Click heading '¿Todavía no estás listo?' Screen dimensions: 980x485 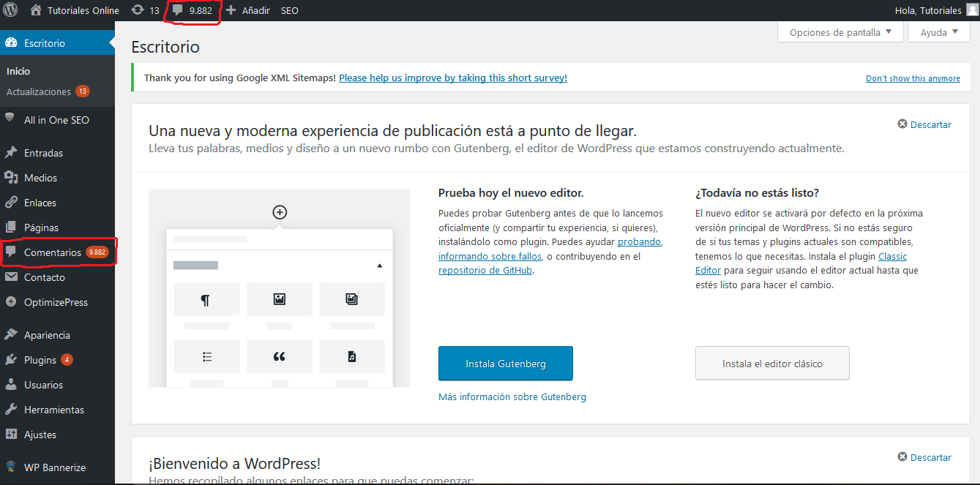coord(757,193)
